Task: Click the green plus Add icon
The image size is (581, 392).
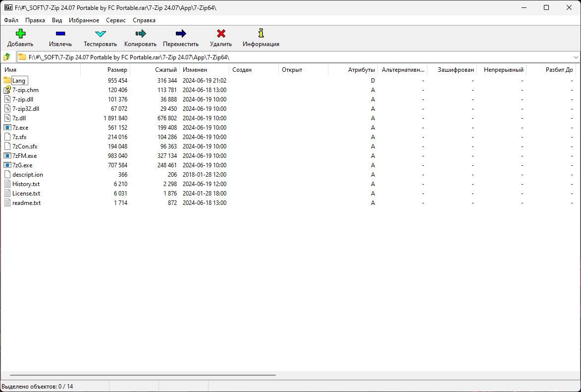Action: [x=20, y=34]
